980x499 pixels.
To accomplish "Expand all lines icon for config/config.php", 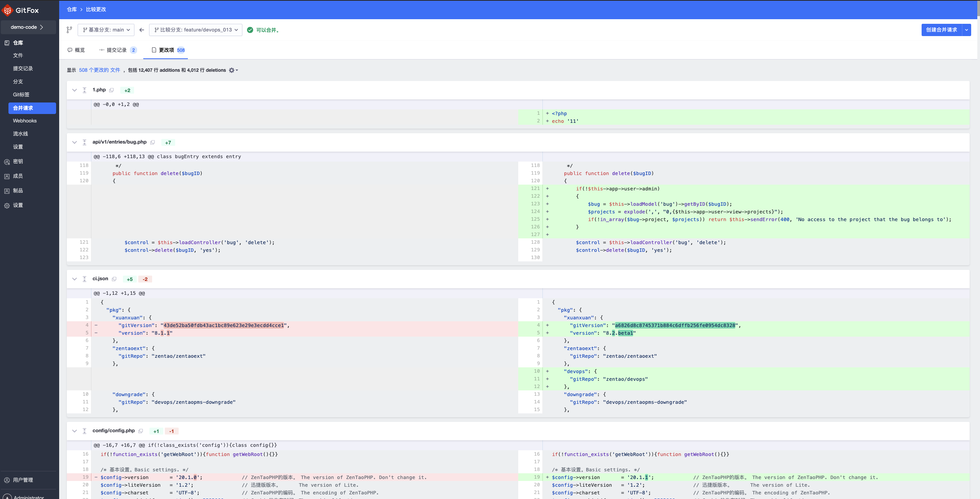I will [x=85, y=431].
